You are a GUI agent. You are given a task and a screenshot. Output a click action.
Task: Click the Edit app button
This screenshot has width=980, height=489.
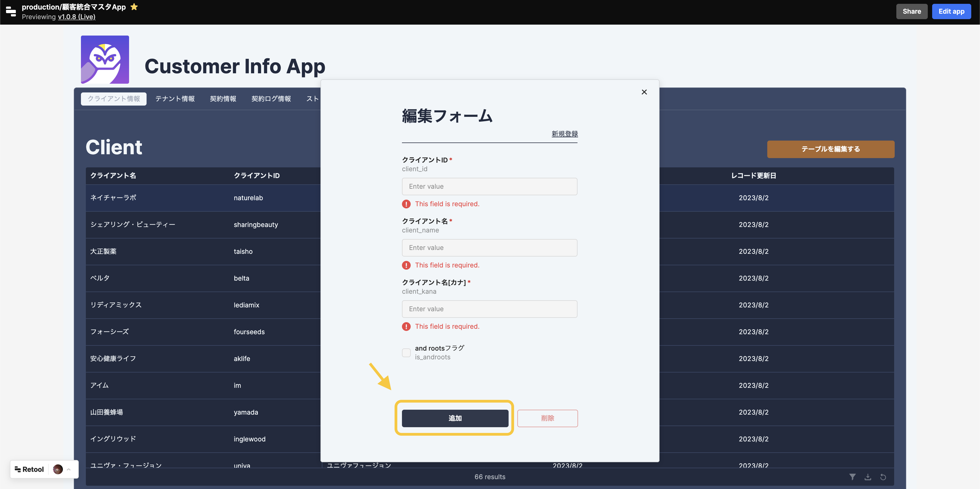[x=952, y=11]
